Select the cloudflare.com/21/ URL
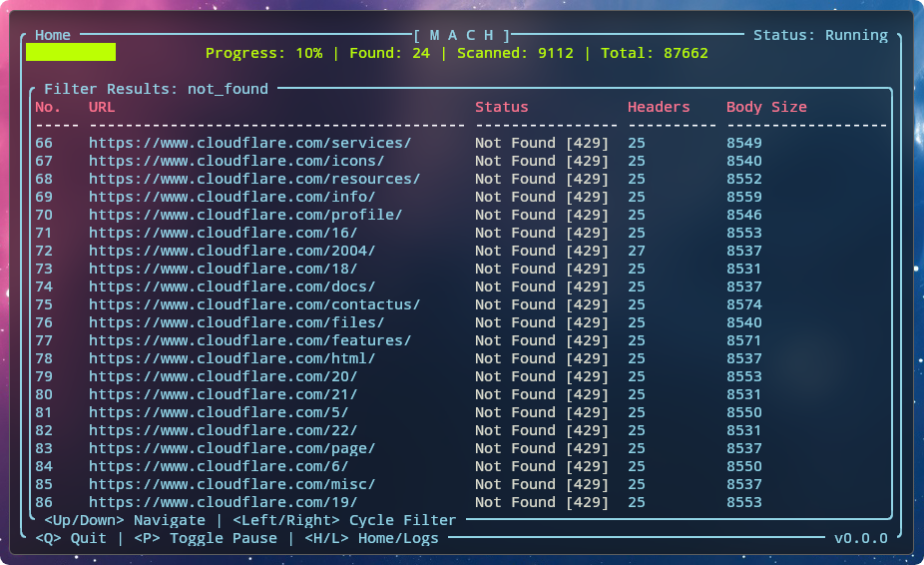Viewport: 924px width, 565px height. 223,395
